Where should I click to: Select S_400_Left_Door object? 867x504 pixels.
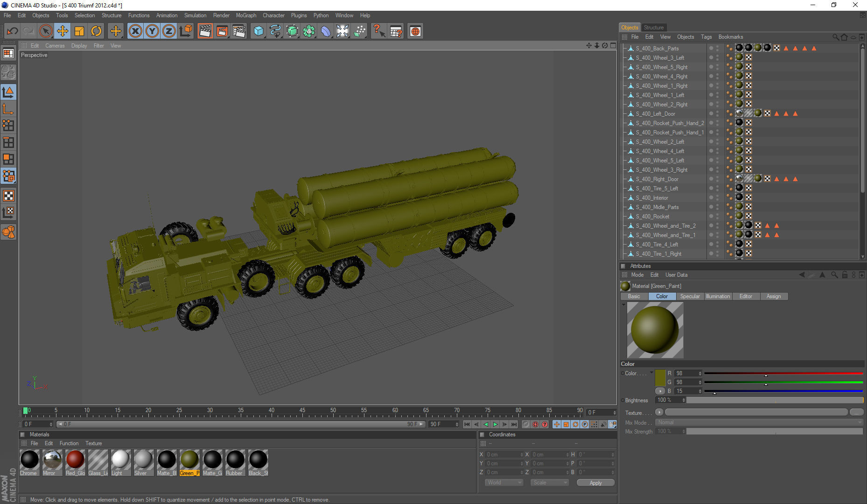click(655, 114)
